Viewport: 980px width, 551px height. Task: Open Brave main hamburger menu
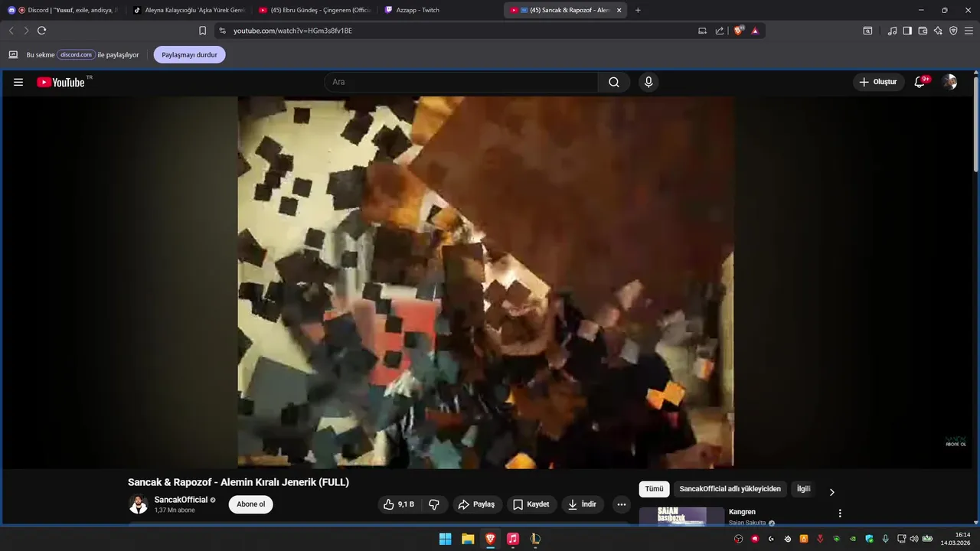coord(969,31)
